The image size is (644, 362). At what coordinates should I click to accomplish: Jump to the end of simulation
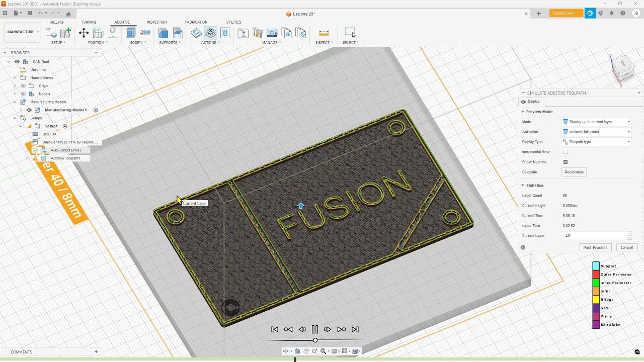[x=355, y=329]
